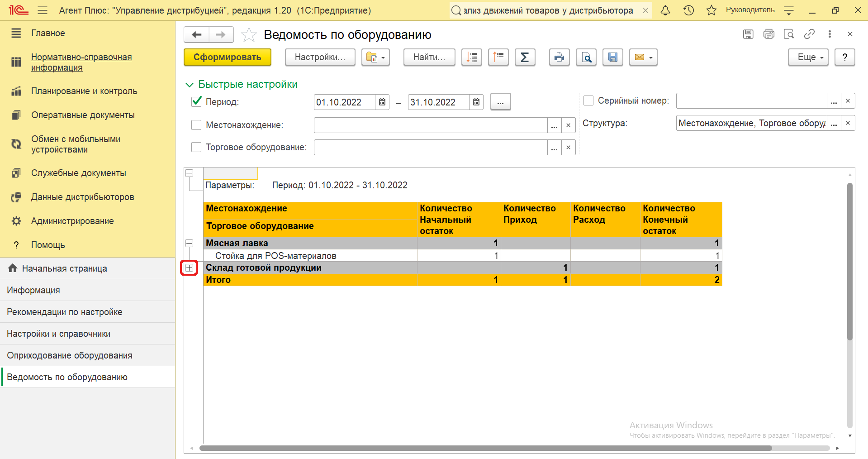The image size is (868, 459).
Task: Click the report horizontal scrollbar
Action: click(x=485, y=448)
